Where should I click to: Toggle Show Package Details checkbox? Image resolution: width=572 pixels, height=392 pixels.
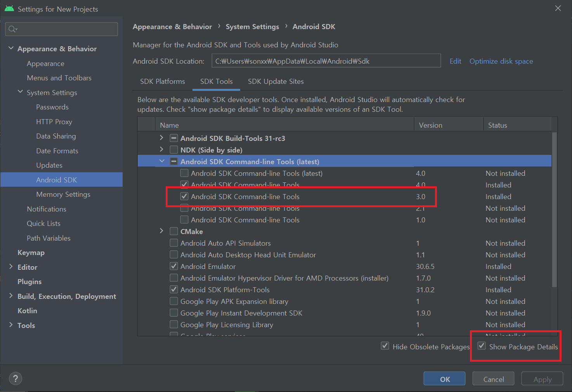(x=482, y=346)
